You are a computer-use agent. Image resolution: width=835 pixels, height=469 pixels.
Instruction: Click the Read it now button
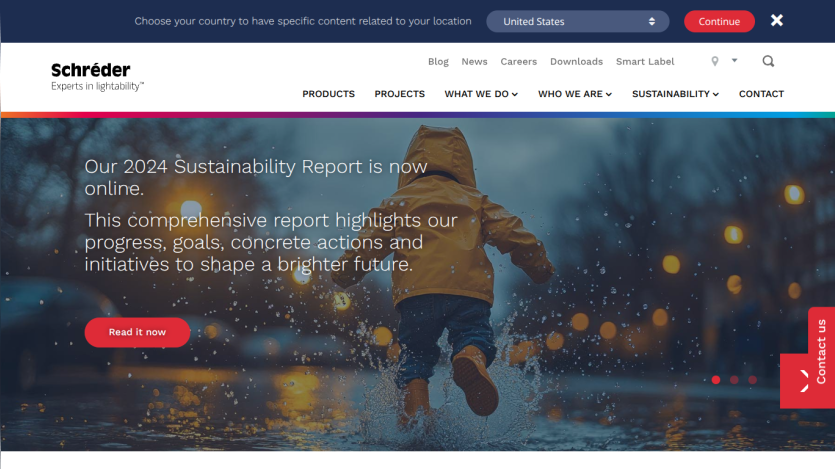[x=137, y=332]
